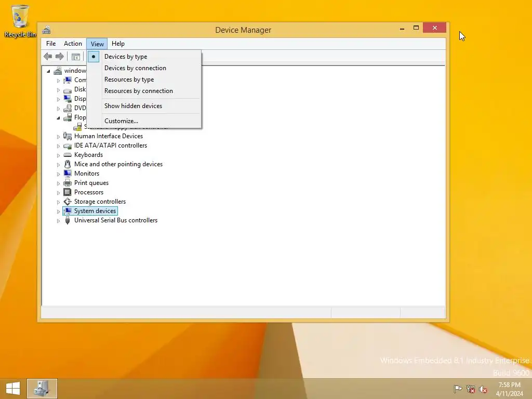Open the Action Center flag tray icon

coord(458,389)
